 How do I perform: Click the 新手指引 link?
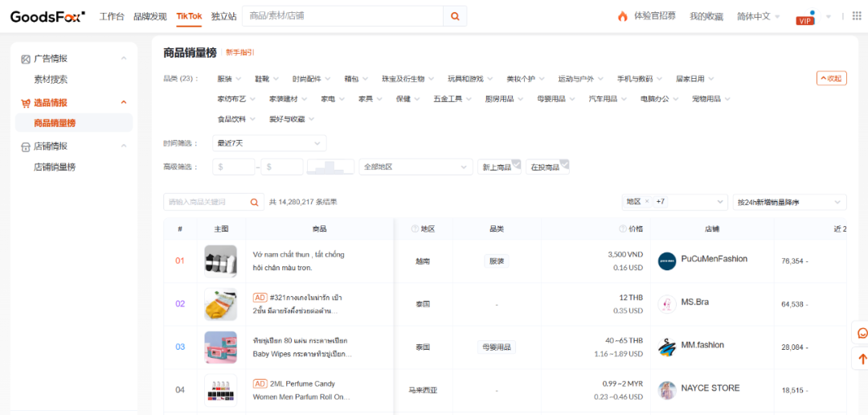tap(240, 52)
